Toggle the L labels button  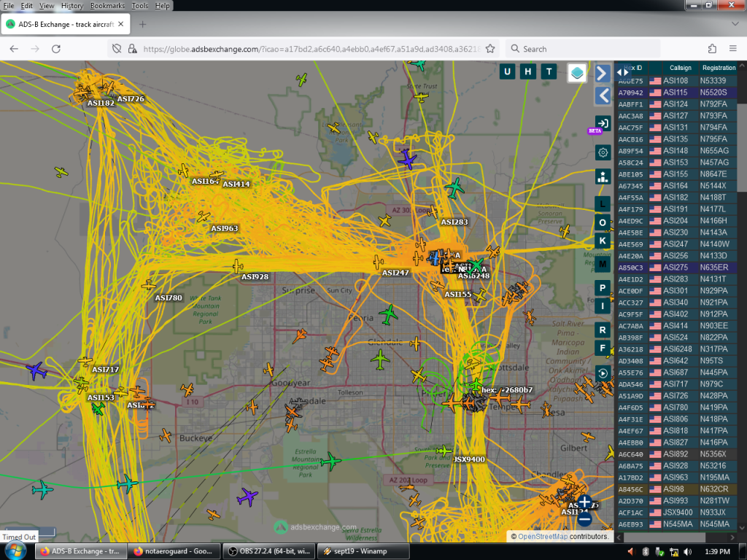(x=603, y=204)
